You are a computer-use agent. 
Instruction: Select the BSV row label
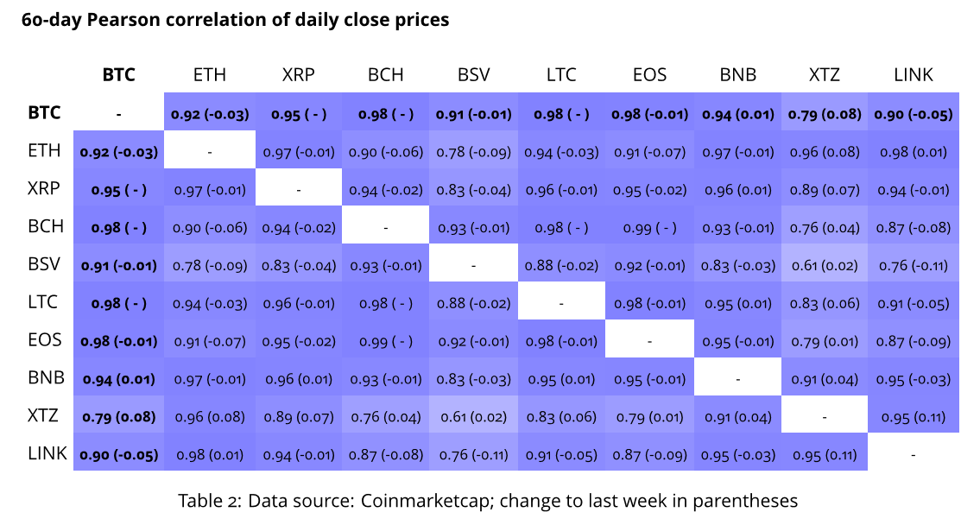point(45,264)
